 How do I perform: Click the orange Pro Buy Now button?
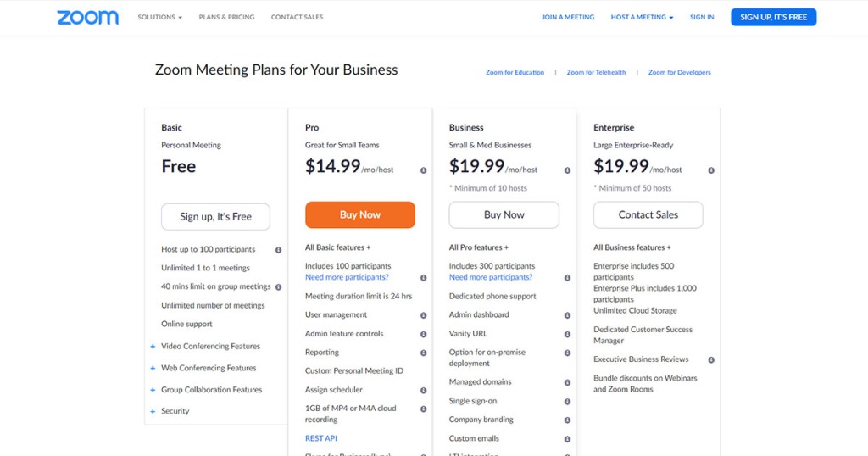(359, 214)
